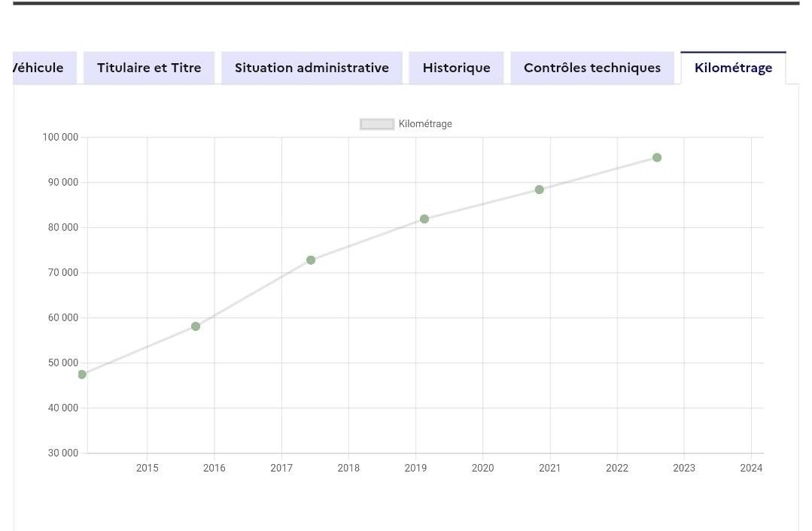
Task: Click the Kilométrage legend label
Action: pyautogui.click(x=425, y=124)
